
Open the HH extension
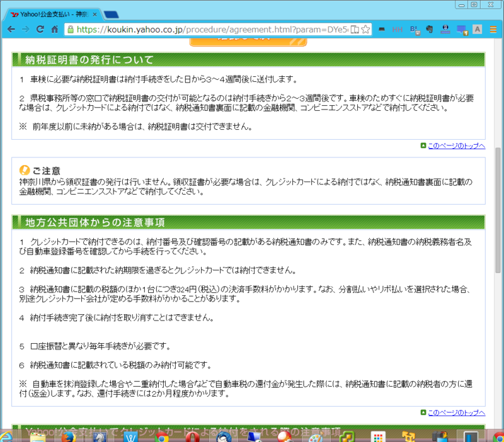coord(398,30)
